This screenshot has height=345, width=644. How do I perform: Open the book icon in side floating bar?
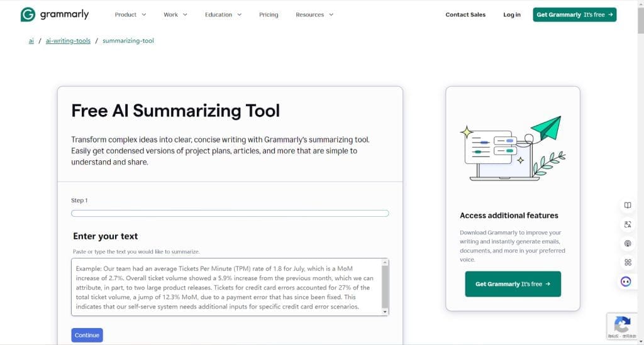click(628, 205)
